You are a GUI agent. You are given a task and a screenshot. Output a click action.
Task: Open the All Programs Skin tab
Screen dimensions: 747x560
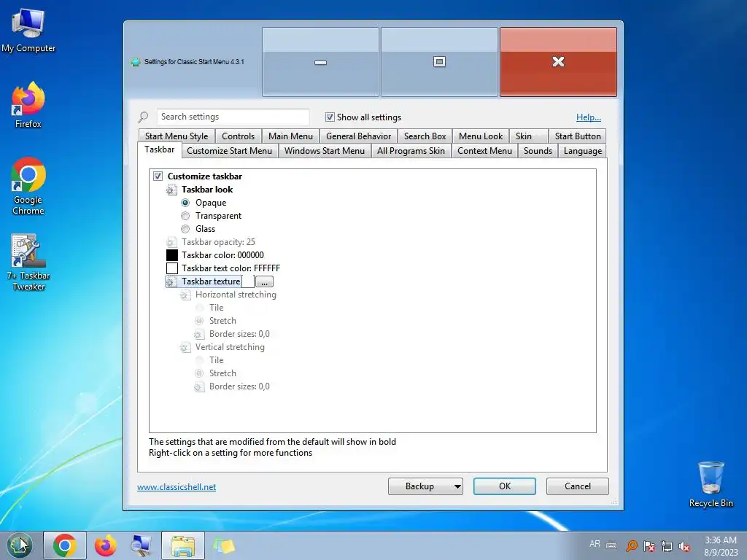point(411,151)
